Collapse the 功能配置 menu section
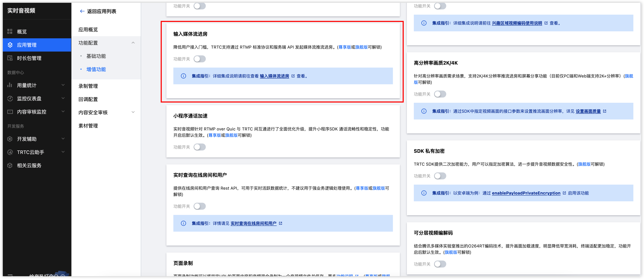The image size is (644, 279). coord(133,43)
